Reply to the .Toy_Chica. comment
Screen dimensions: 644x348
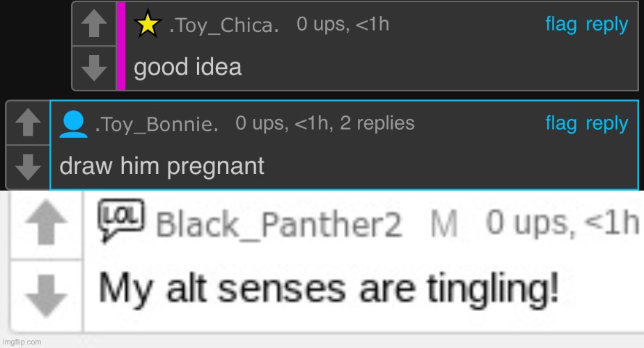point(606,25)
